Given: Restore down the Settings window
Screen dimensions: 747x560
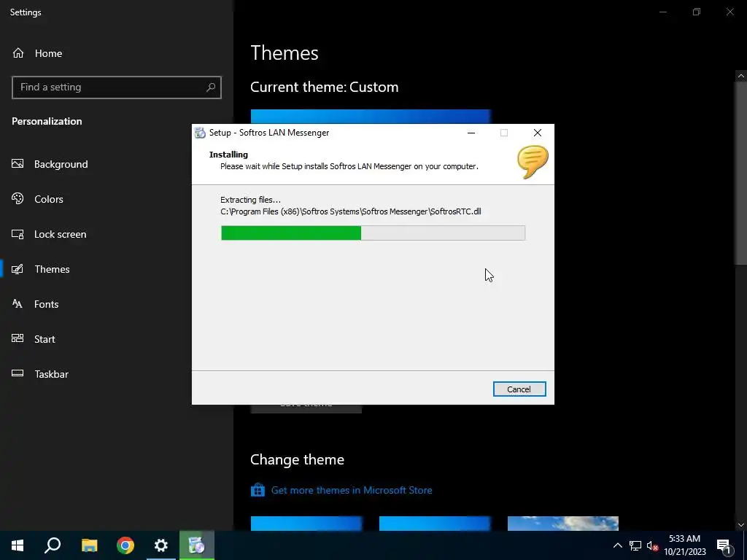Looking at the screenshot, I should [x=697, y=12].
